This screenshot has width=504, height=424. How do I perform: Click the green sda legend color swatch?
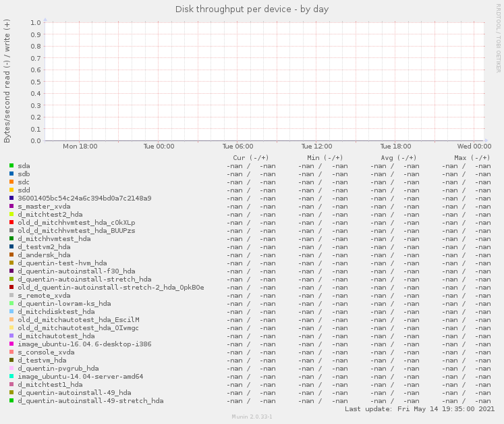[11, 165]
